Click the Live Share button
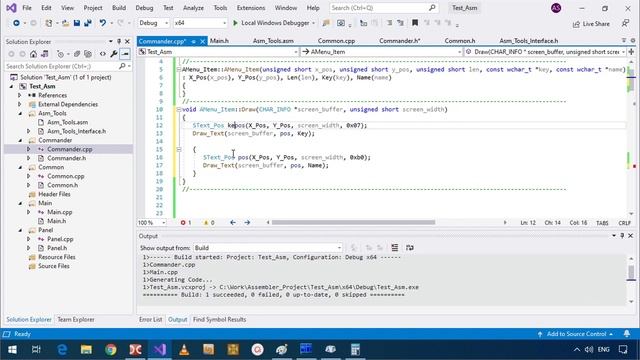Viewport: 640px width, 360px height. (591, 24)
